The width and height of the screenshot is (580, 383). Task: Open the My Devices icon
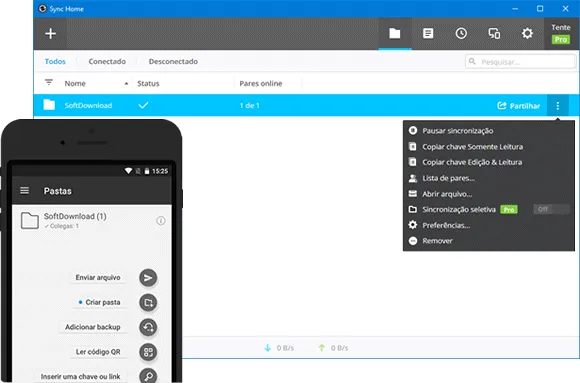[494, 34]
